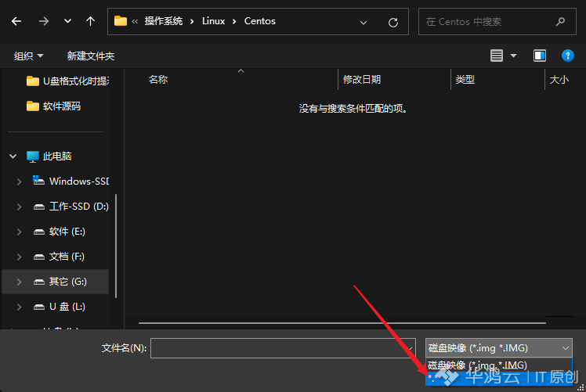Open the 组织 menu
Screen dimensions: 586x392
28,56
